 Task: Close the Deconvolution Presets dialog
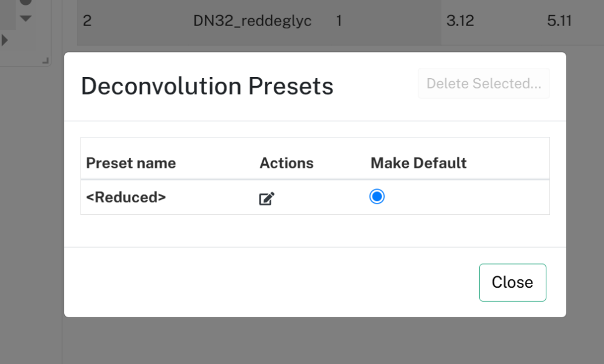(x=513, y=282)
